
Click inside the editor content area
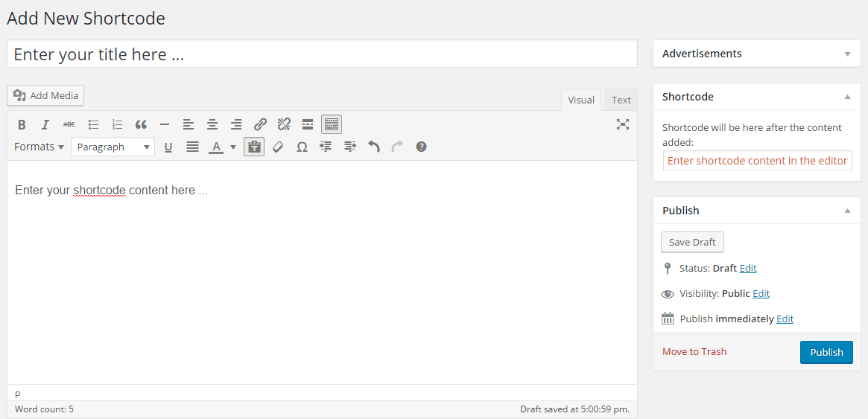tap(322, 272)
